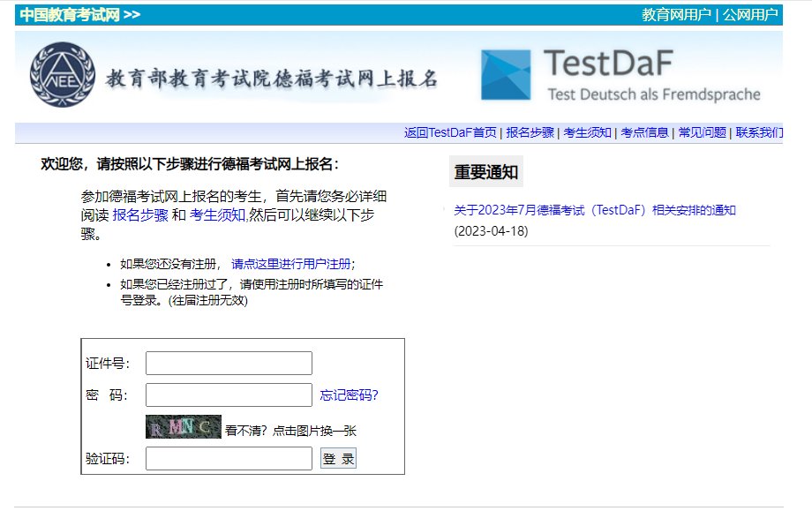
Task: Click the 重要通知 heading
Action: [x=485, y=171]
